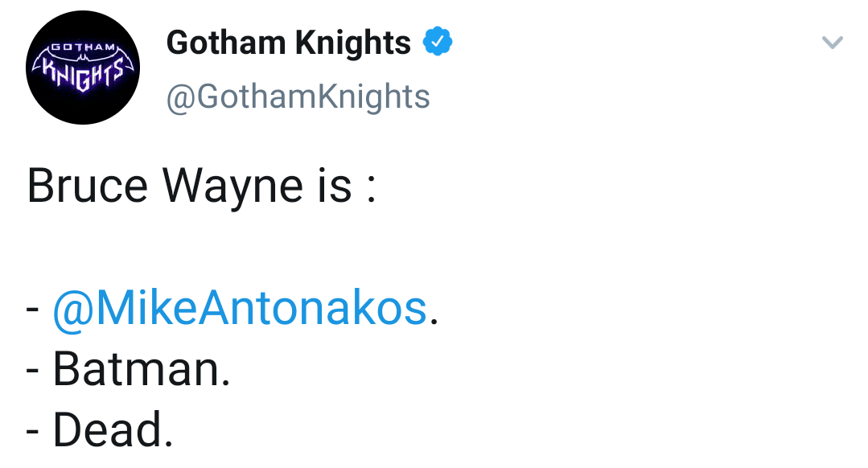Click the word 'Wayne' in the tweet

[232, 188]
